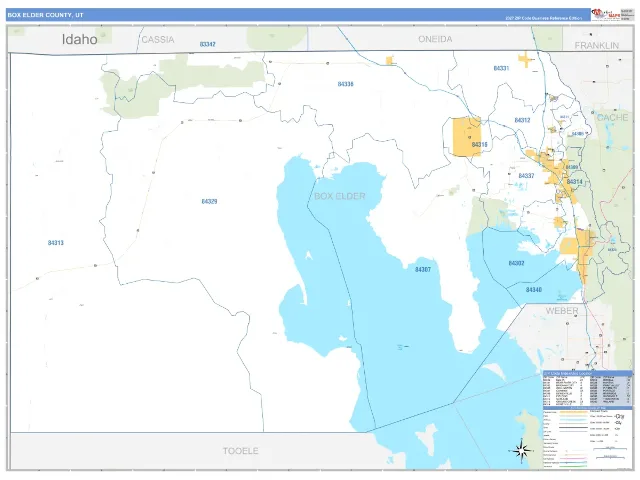The height and width of the screenshot is (480, 640).
Task: Select the "ONEIDA" county label
Action: pos(435,39)
